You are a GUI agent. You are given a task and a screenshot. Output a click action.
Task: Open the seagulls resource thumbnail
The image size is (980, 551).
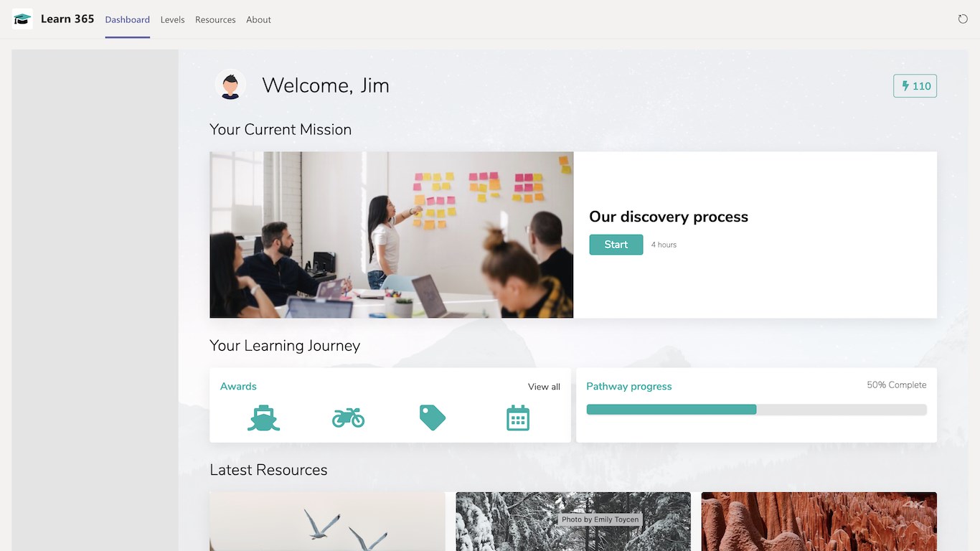(327, 522)
